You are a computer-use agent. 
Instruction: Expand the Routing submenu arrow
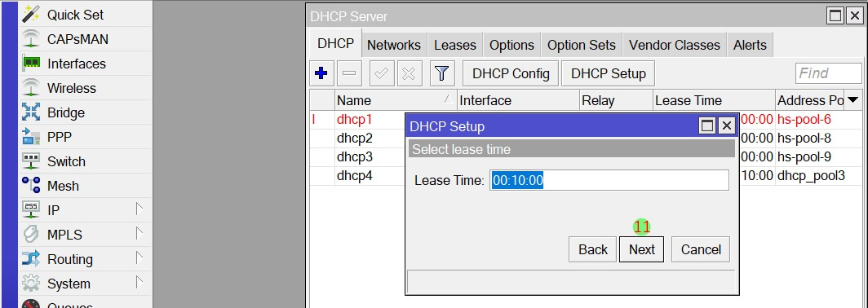[139, 258]
